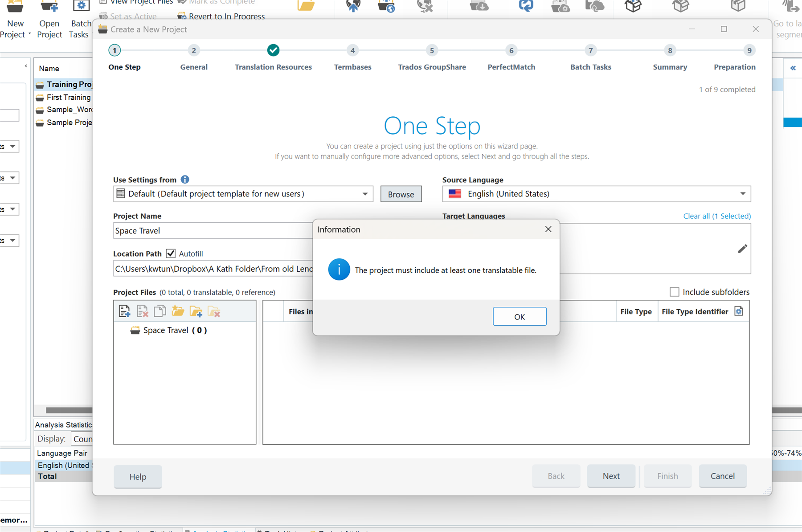The height and width of the screenshot is (532, 802).
Task: Go to wizard step 5 Trados GroupShare
Action: tap(432, 50)
